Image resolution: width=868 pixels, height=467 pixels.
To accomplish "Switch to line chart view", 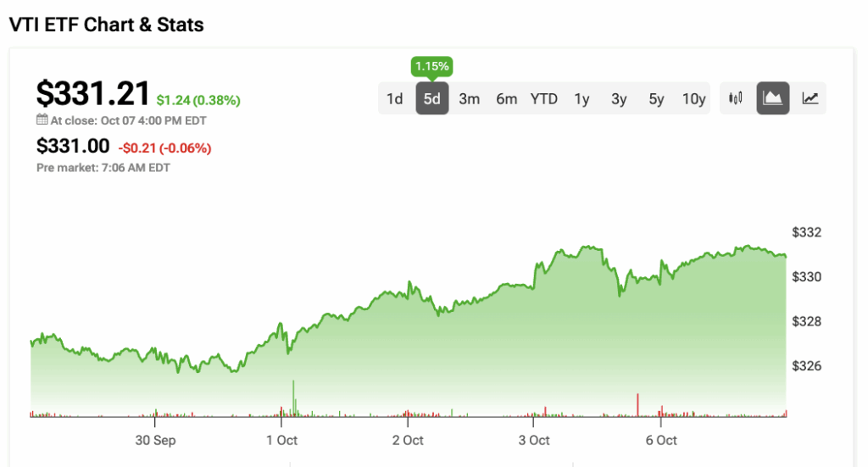I will 810,98.
